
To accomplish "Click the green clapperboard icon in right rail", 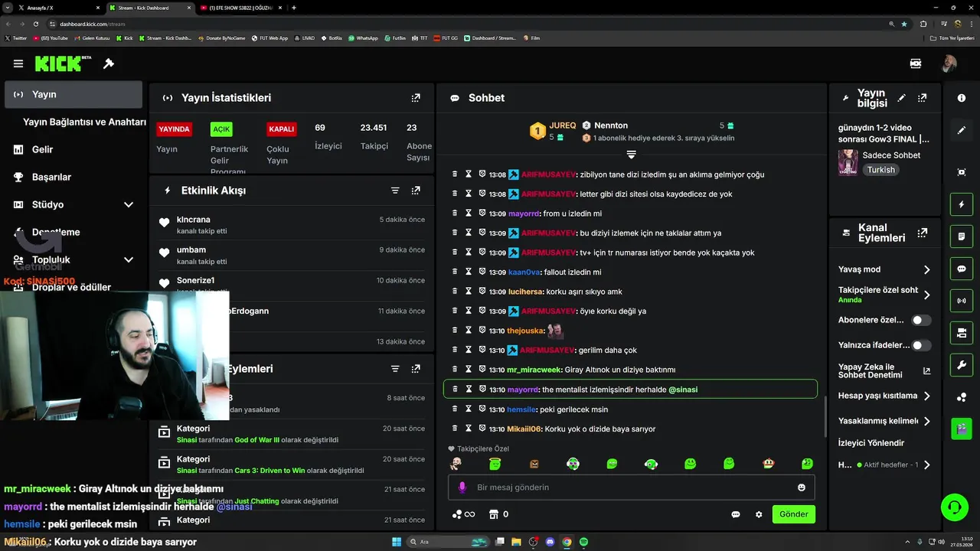I will 962,429.
